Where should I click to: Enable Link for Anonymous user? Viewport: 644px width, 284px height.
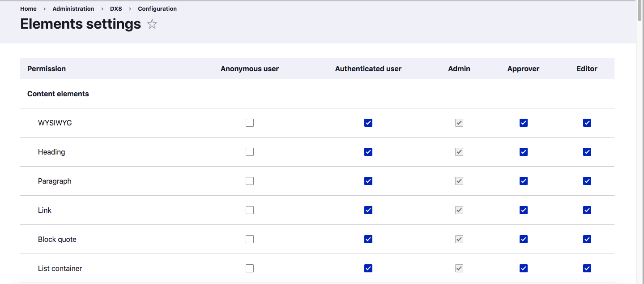[x=250, y=210]
